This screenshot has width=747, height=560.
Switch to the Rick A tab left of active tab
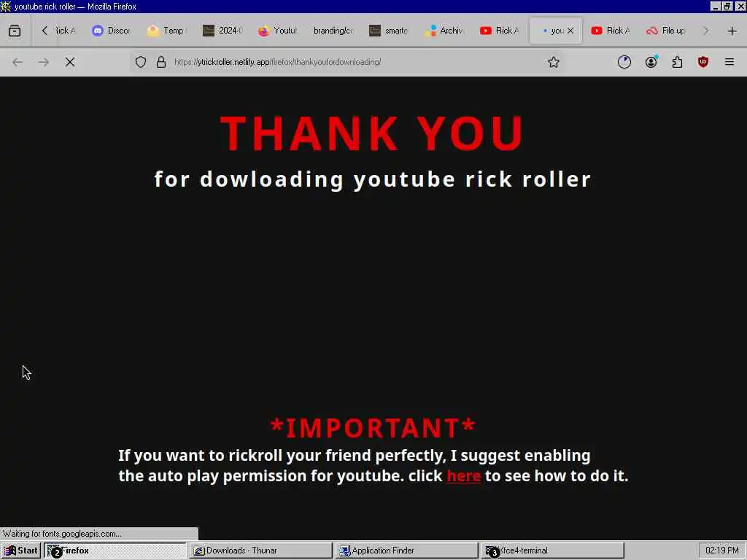pyautogui.click(x=499, y=31)
